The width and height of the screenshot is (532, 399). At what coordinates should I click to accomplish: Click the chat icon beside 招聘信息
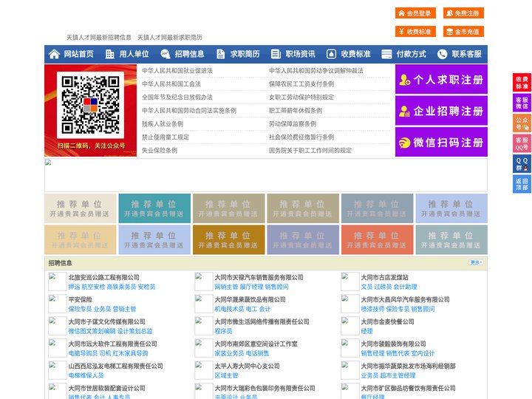pyautogui.click(x=166, y=54)
